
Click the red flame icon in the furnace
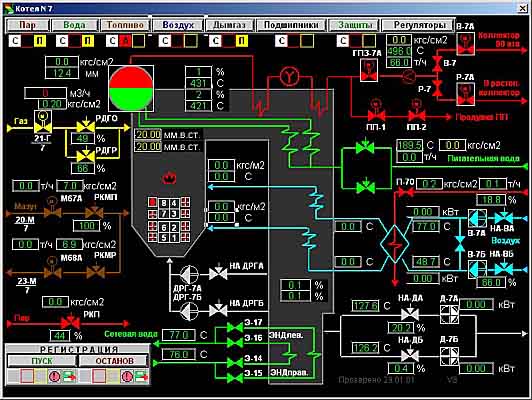169,177
